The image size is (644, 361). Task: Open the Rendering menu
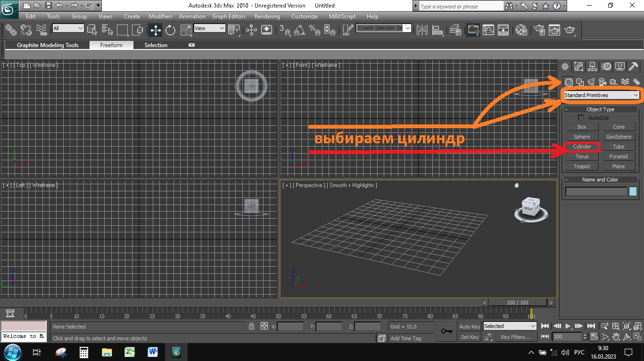[x=267, y=16]
